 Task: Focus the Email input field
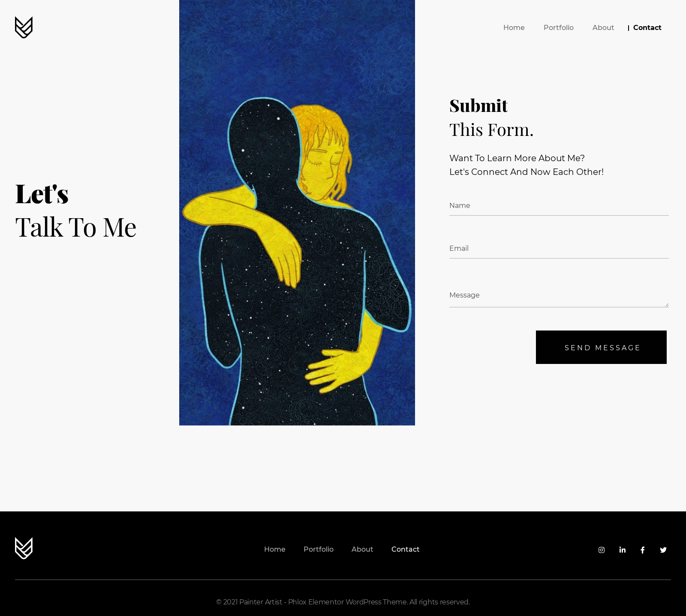(559, 249)
